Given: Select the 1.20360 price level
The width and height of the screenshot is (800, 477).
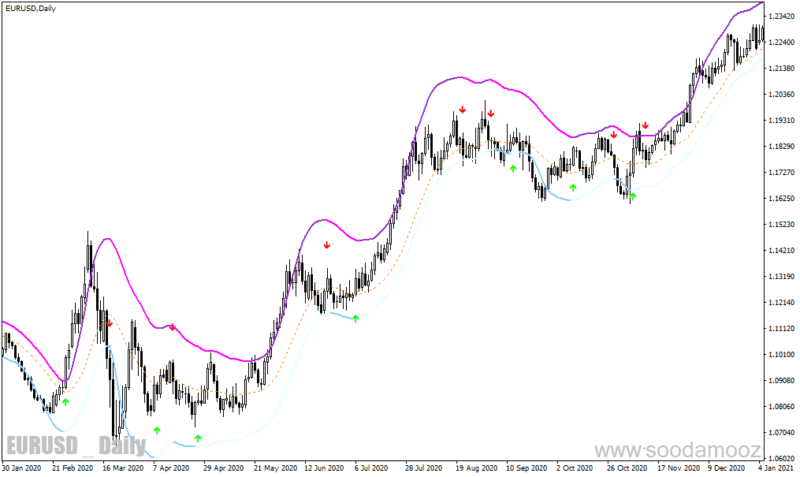Looking at the screenshot, I should click(x=782, y=94).
